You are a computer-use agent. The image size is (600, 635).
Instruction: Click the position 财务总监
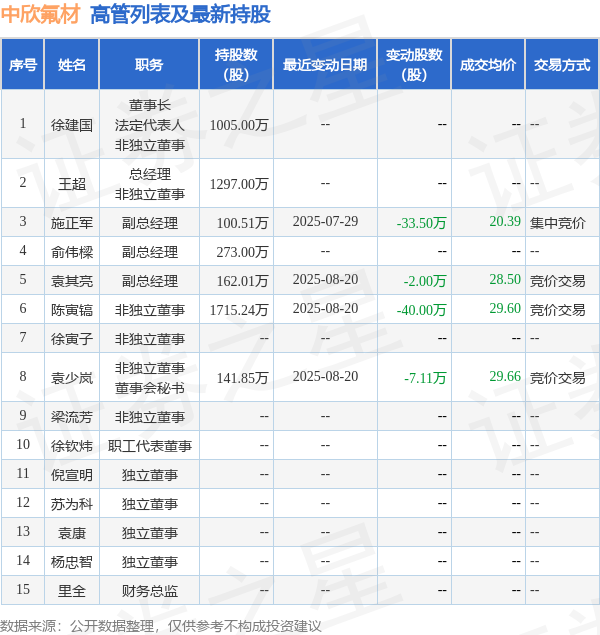(x=149, y=591)
